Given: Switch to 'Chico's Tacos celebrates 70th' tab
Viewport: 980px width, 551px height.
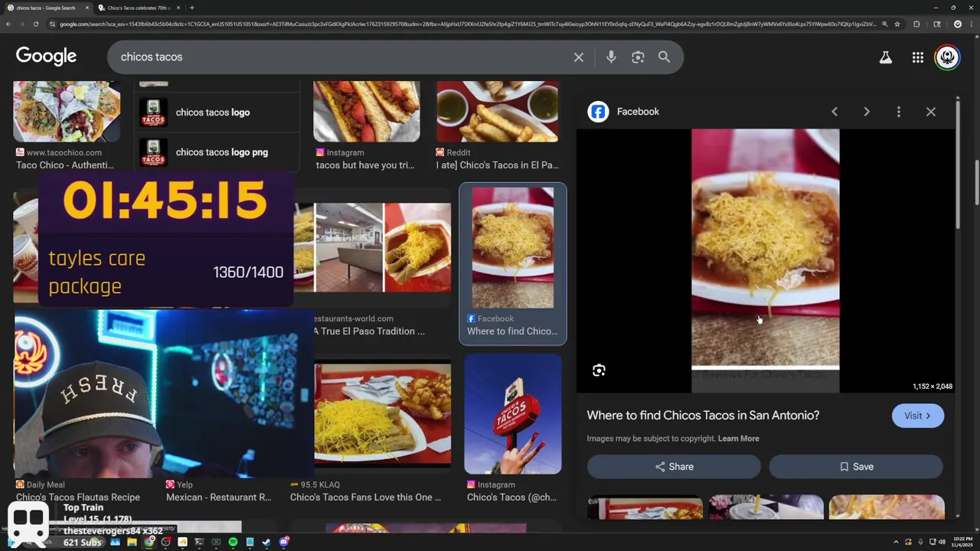Looking at the screenshot, I should [138, 8].
